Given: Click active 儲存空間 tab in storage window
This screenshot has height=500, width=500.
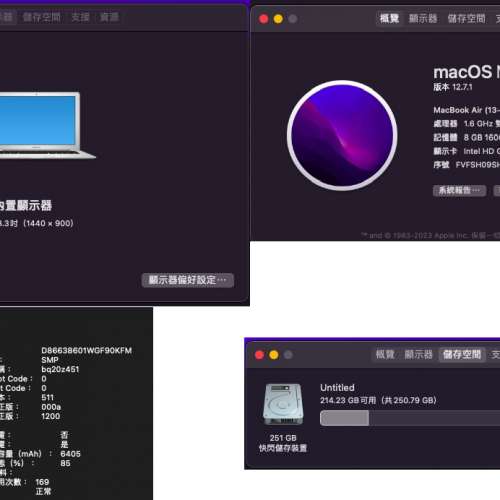Looking at the screenshot, I should pos(462,354).
